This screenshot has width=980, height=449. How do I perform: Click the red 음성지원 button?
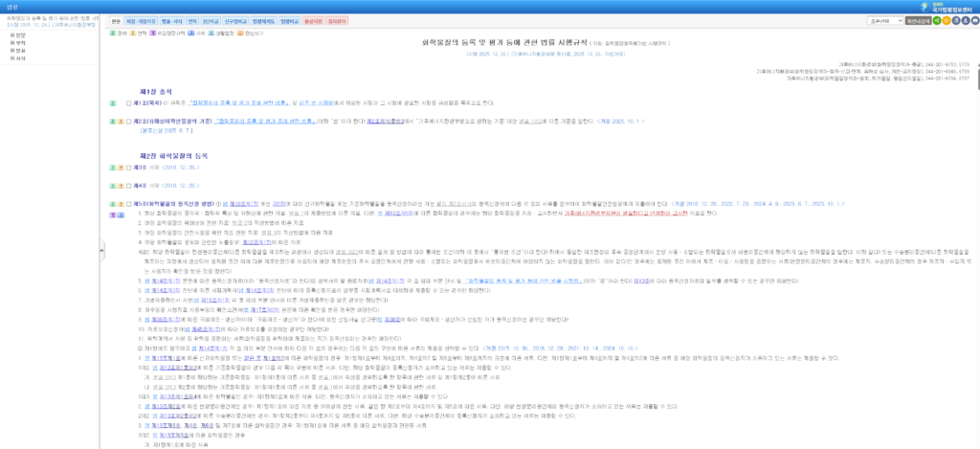313,21
